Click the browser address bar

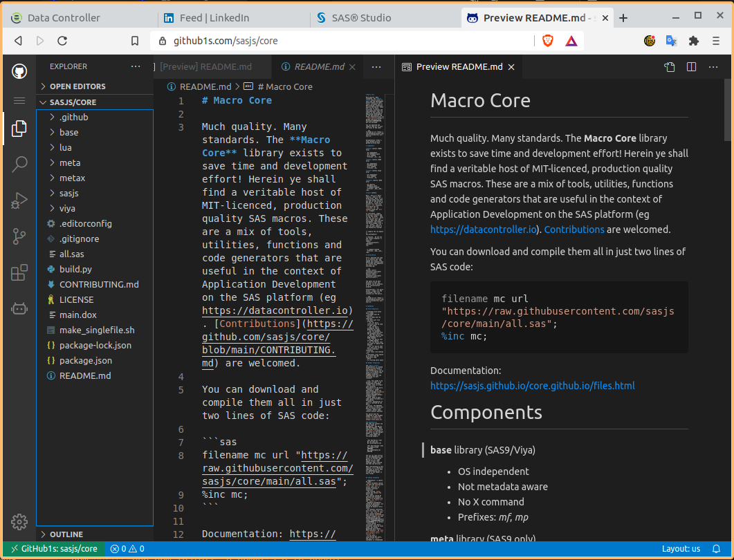[x=342, y=41]
